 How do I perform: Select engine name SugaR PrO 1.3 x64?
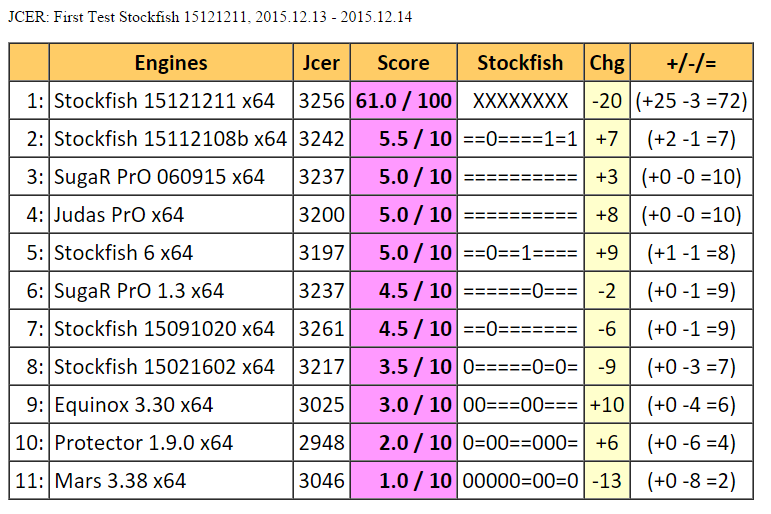pos(139,291)
